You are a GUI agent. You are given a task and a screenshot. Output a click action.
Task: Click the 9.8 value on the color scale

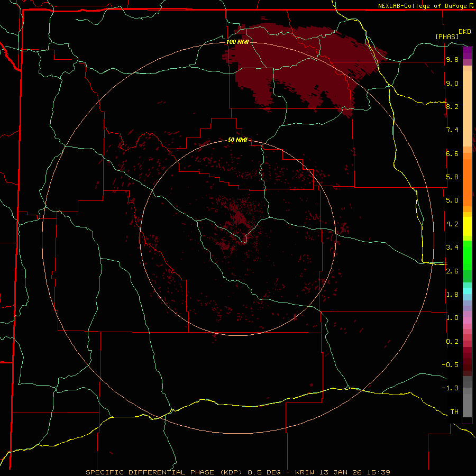[452, 59]
